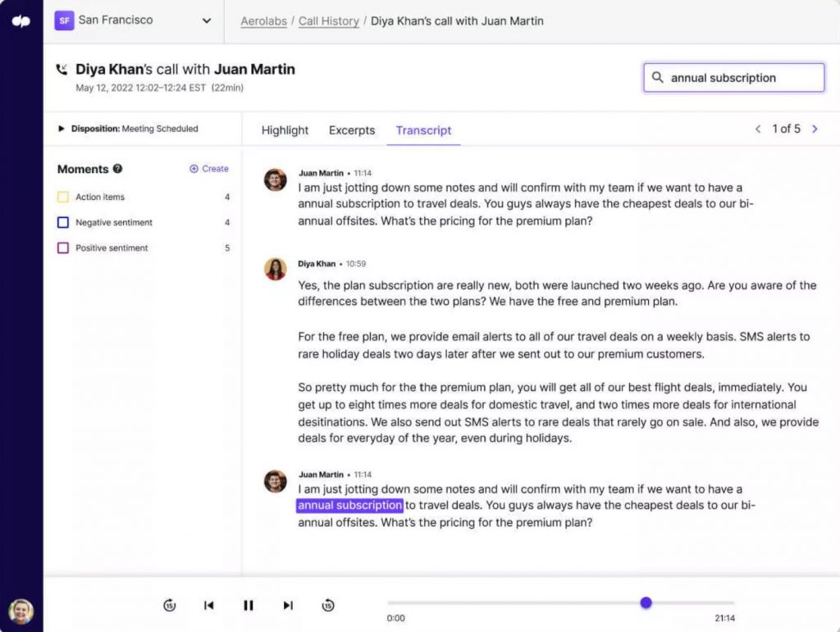Skip to next track segment
This screenshot has height=632, width=840.
click(x=288, y=605)
